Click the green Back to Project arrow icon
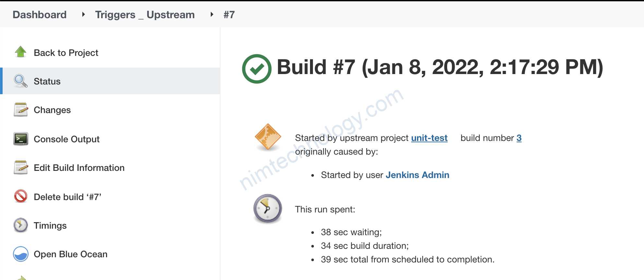This screenshot has width=644, height=280. (20, 52)
